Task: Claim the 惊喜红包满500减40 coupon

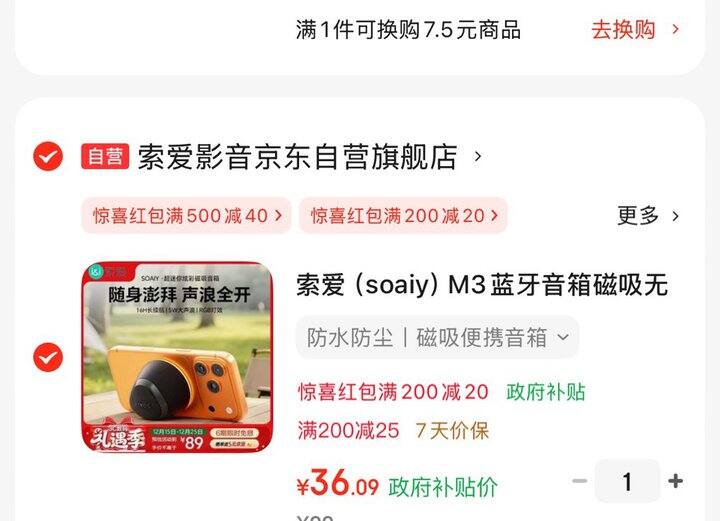Action: point(186,215)
